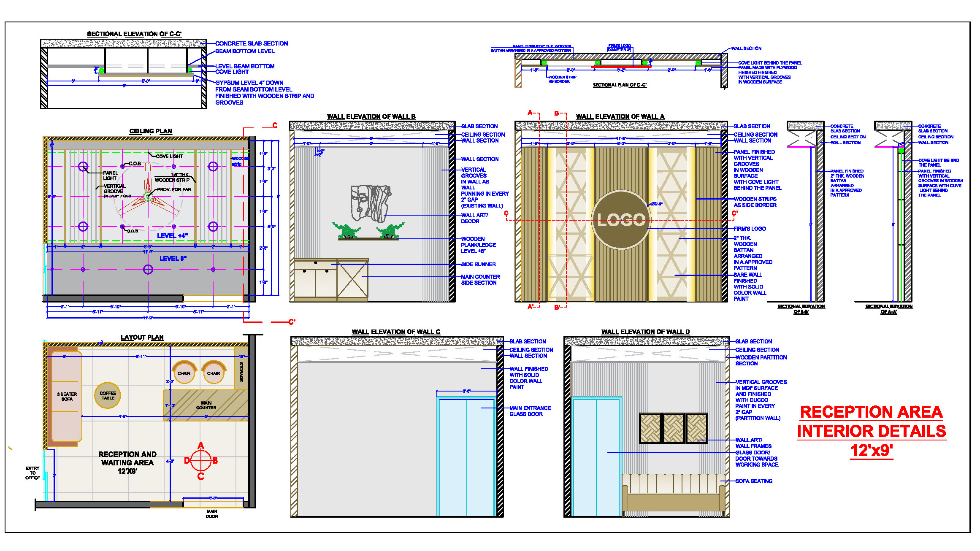The height and width of the screenshot is (551, 980).
Task: Click the red "12'x9'" size heading
Action: point(871,451)
